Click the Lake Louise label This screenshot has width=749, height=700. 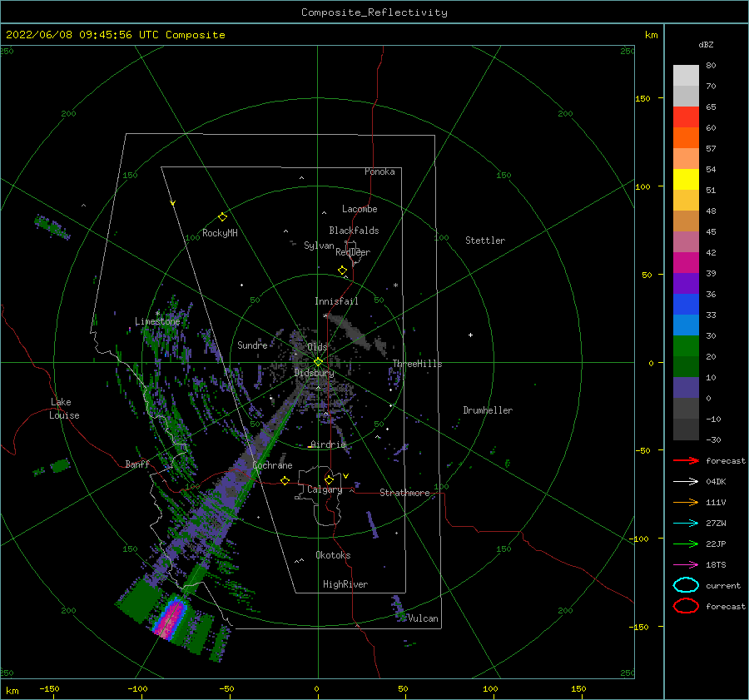(x=64, y=409)
